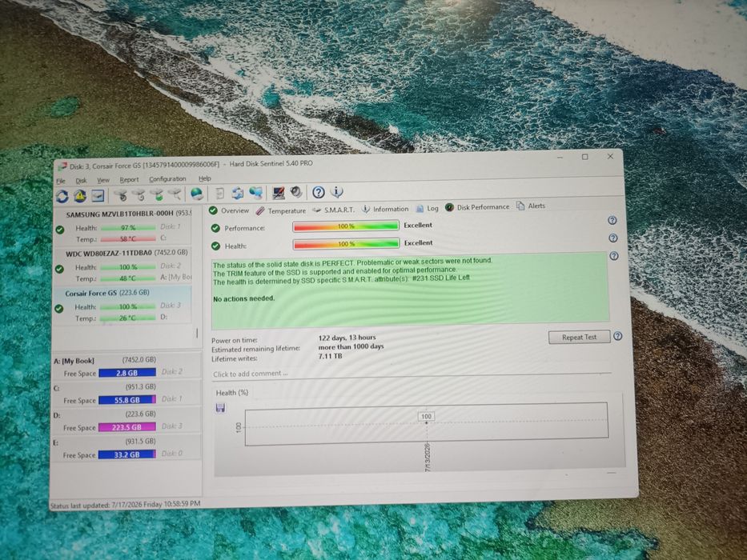The height and width of the screenshot is (560, 747).
Task: Click the 33.2 GB free space bar
Action: coord(127,454)
